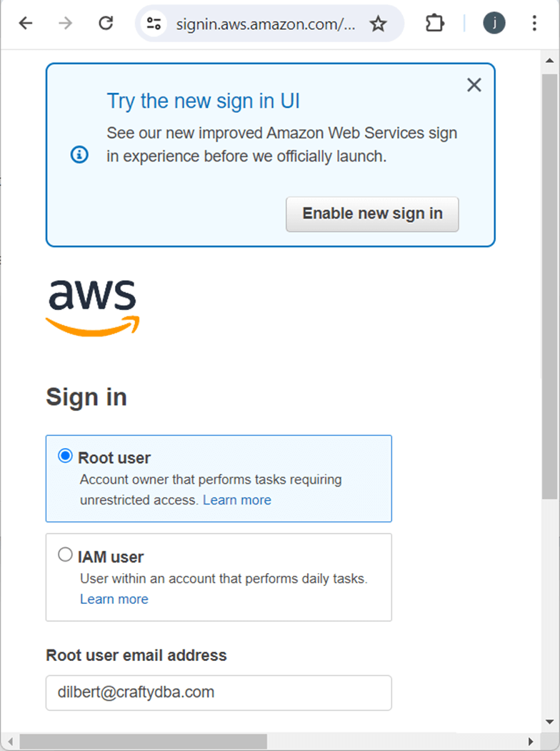The image size is (560, 751).
Task: Navigate back with the back arrow
Action: [26, 22]
